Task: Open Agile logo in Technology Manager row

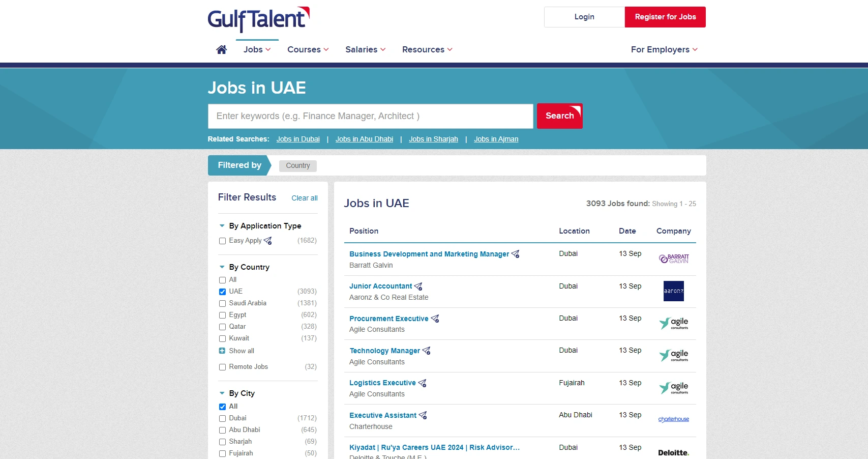Action: click(x=674, y=355)
